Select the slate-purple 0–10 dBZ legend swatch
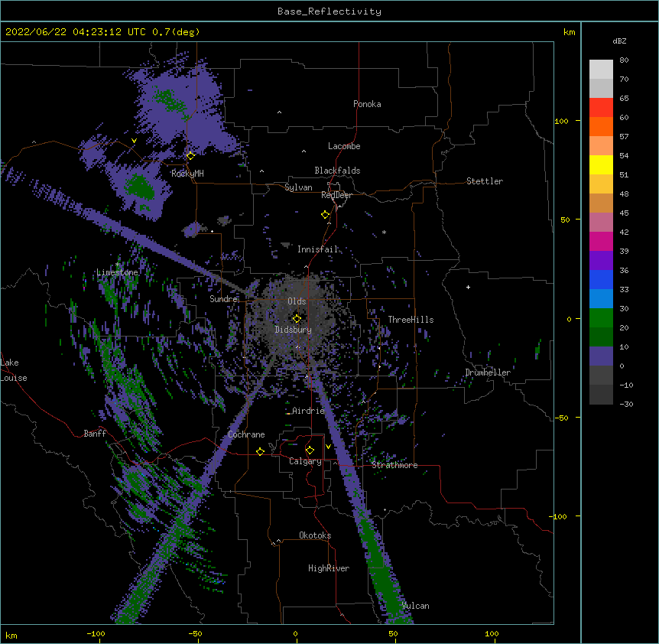659x644 pixels. [601, 356]
